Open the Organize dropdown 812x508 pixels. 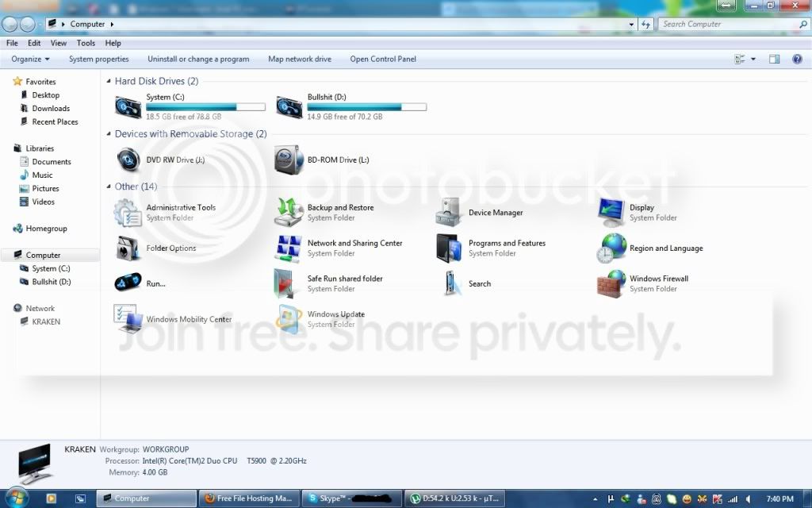[30, 59]
